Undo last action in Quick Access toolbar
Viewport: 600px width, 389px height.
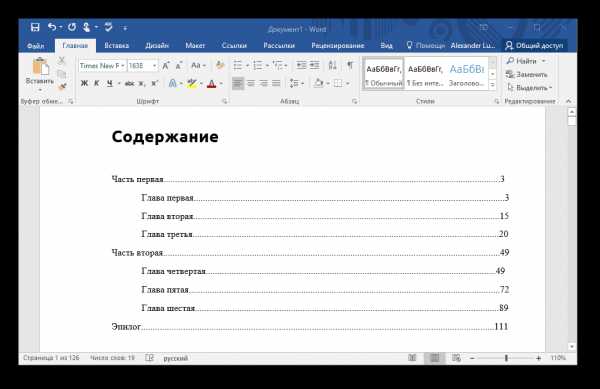point(52,27)
